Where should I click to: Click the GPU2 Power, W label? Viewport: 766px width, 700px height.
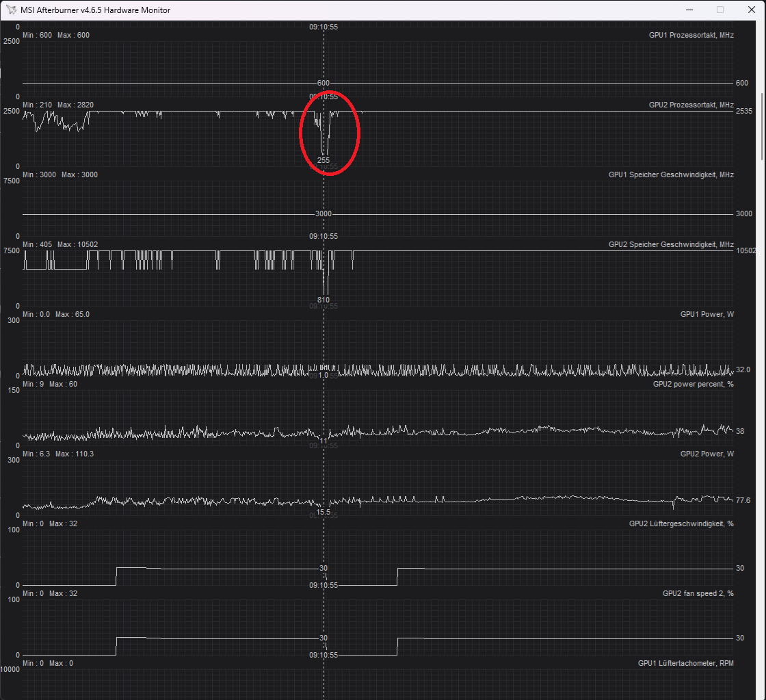(707, 454)
